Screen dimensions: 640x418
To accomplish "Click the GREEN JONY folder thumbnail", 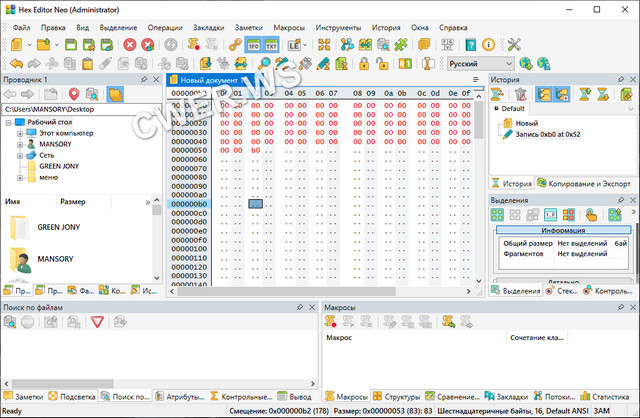I will tap(19, 227).
